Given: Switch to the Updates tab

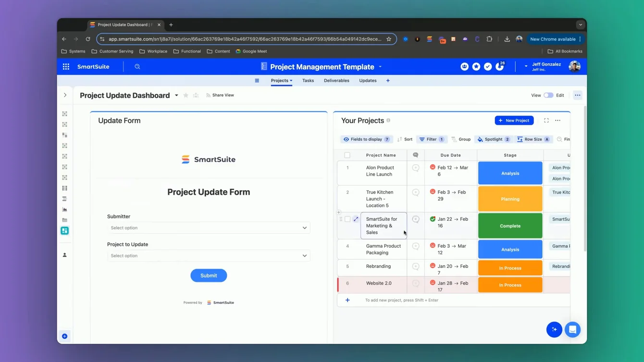Looking at the screenshot, I should (x=368, y=81).
